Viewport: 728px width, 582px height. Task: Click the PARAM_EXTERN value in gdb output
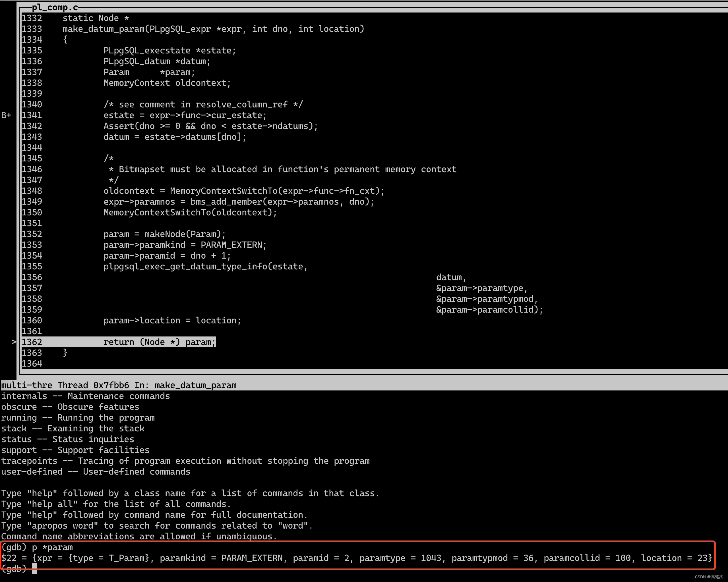pyautogui.click(x=252, y=558)
